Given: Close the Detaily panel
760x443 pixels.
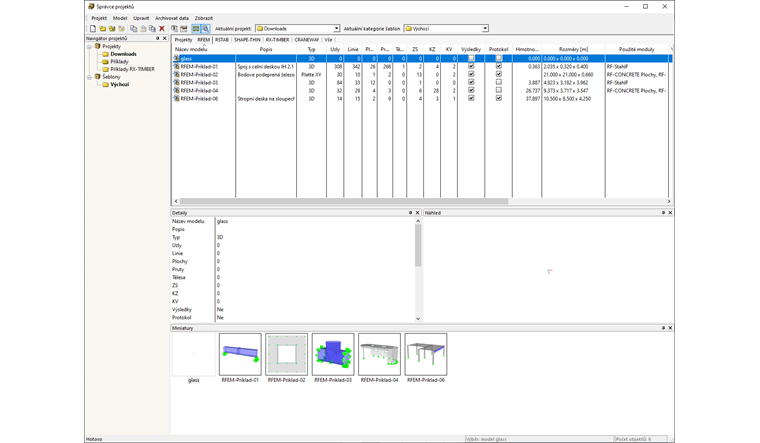Looking at the screenshot, I should pos(417,213).
